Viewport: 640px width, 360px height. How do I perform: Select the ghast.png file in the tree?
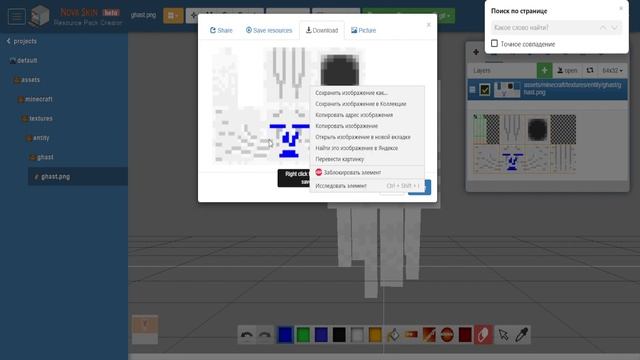coord(78,176)
